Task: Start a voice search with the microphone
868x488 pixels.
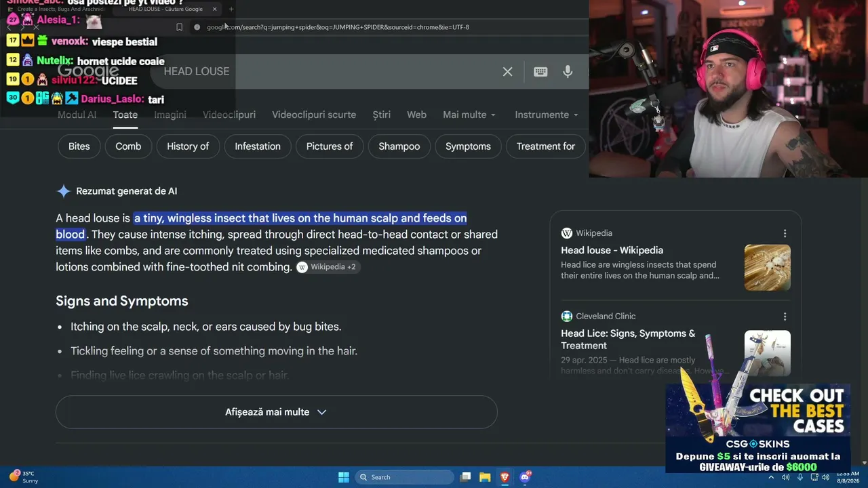Action: click(568, 71)
